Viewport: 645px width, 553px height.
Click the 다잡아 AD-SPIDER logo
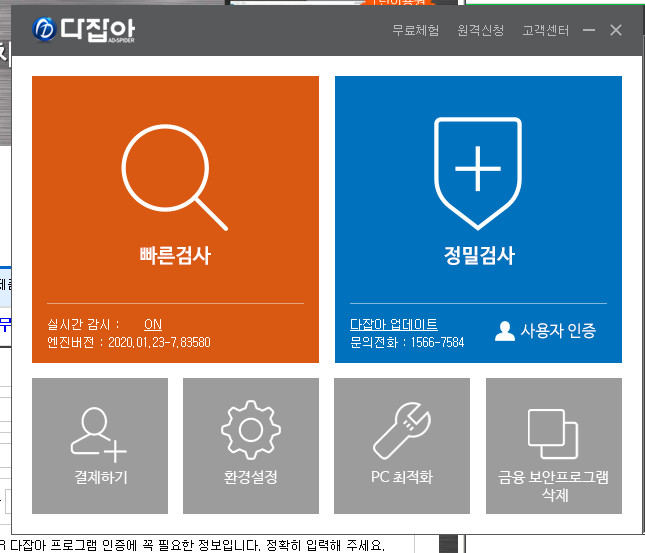(84, 30)
